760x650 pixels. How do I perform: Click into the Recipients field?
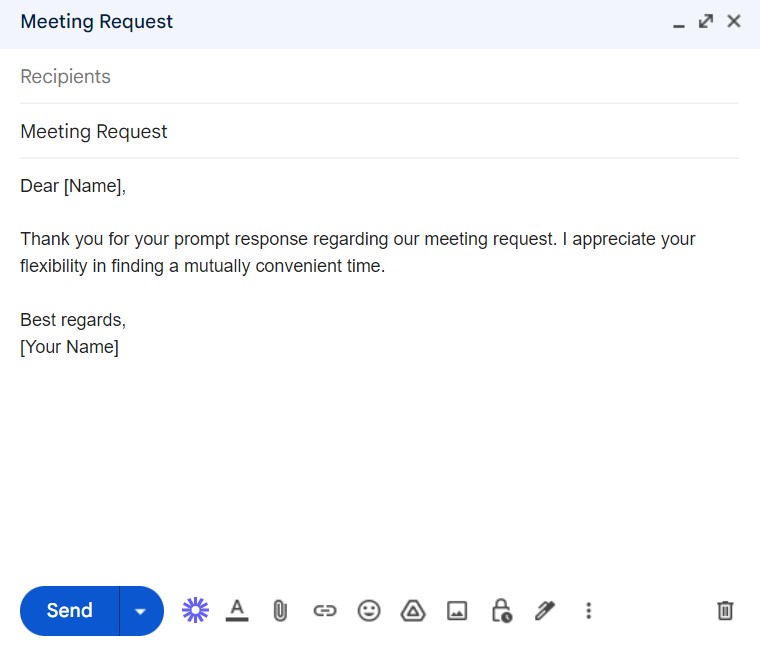pyautogui.click(x=380, y=77)
